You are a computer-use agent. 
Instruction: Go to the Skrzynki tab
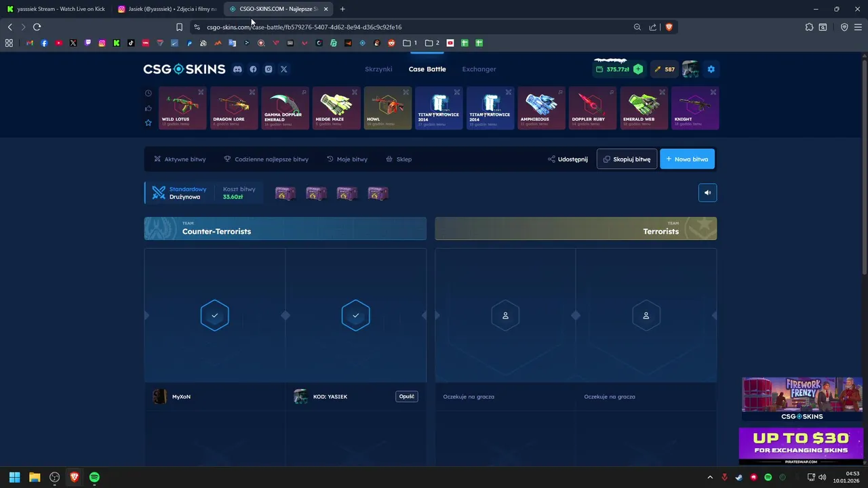[x=378, y=69]
